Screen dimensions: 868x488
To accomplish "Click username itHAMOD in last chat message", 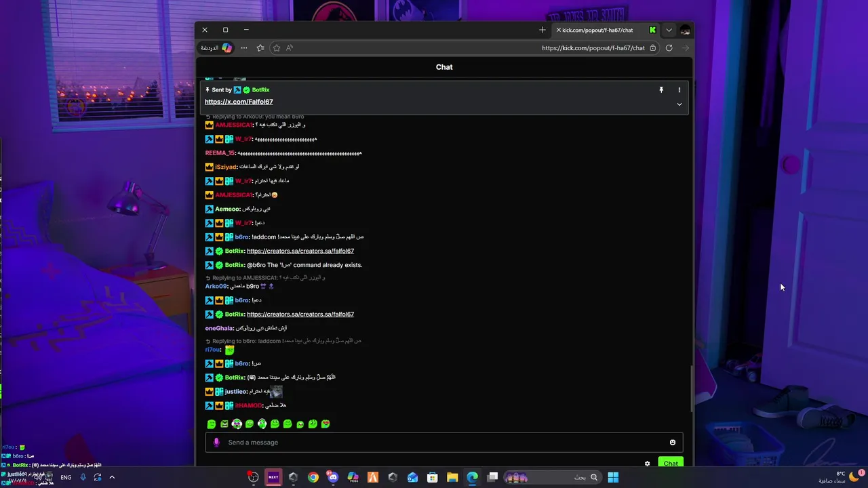I will (248, 405).
